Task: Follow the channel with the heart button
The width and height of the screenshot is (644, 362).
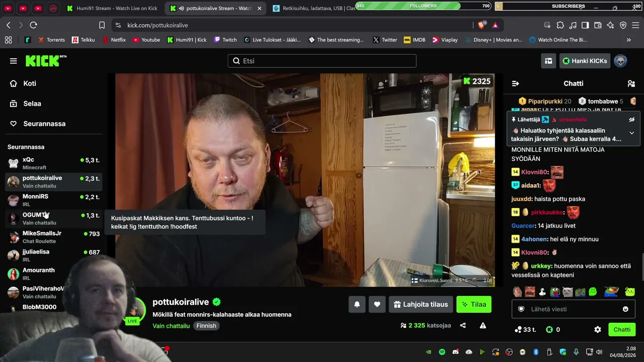Action: (x=377, y=304)
